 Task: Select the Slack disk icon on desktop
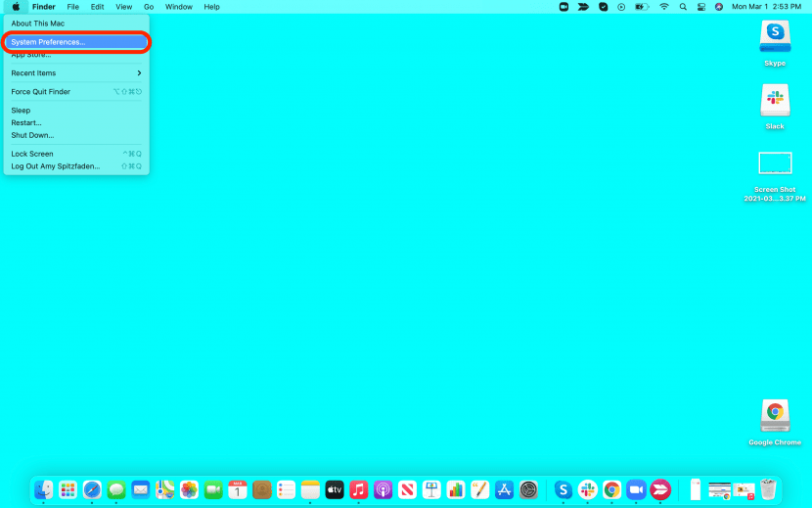point(775,101)
